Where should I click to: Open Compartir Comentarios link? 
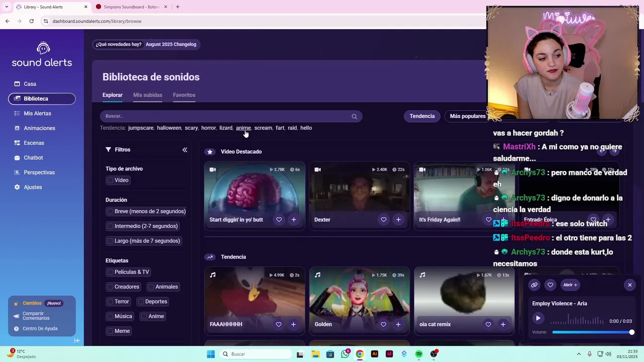36,316
